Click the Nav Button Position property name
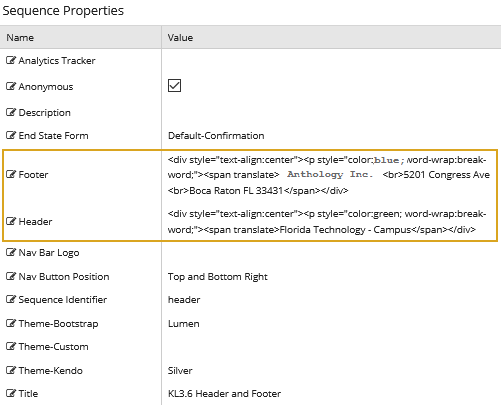The image size is (501, 408). click(64, 277)
